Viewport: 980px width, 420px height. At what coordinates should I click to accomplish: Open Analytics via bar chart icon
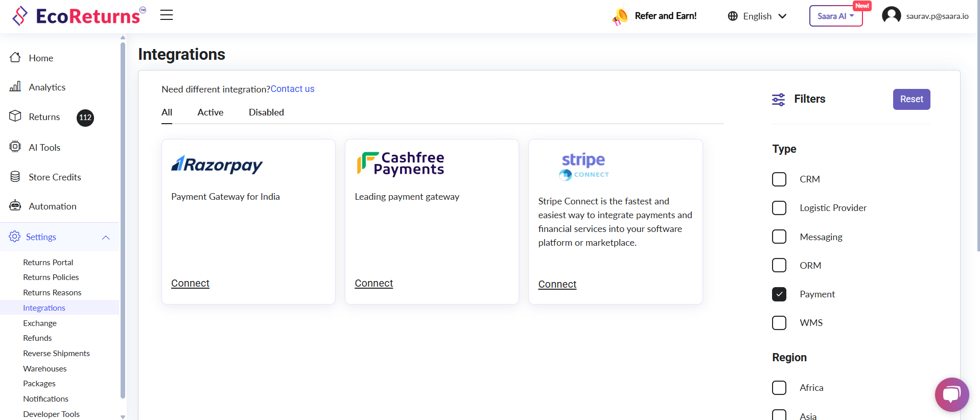coord(15,87)
